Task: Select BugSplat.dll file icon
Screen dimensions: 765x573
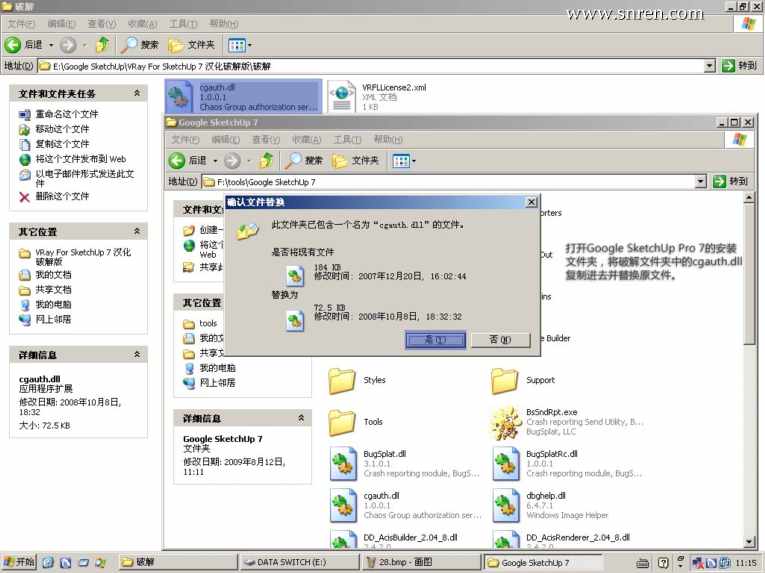Action: tap(342, 464)
